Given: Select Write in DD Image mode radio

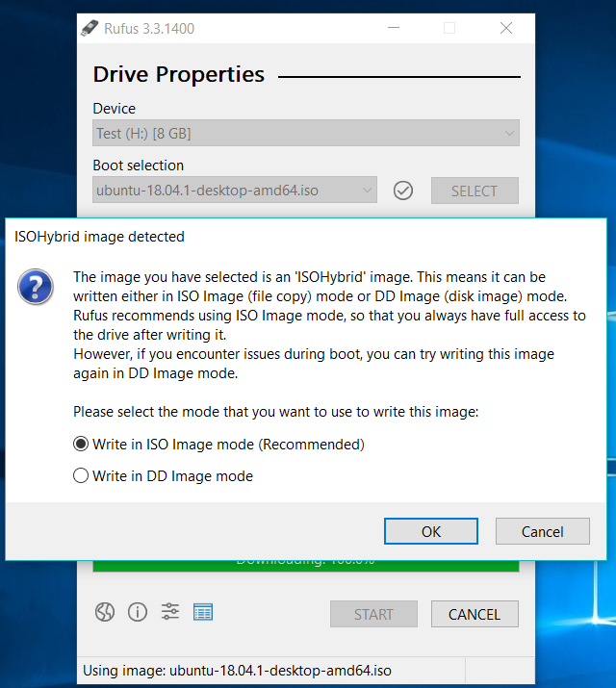Looking at the screenshot, I should (81, 475).
